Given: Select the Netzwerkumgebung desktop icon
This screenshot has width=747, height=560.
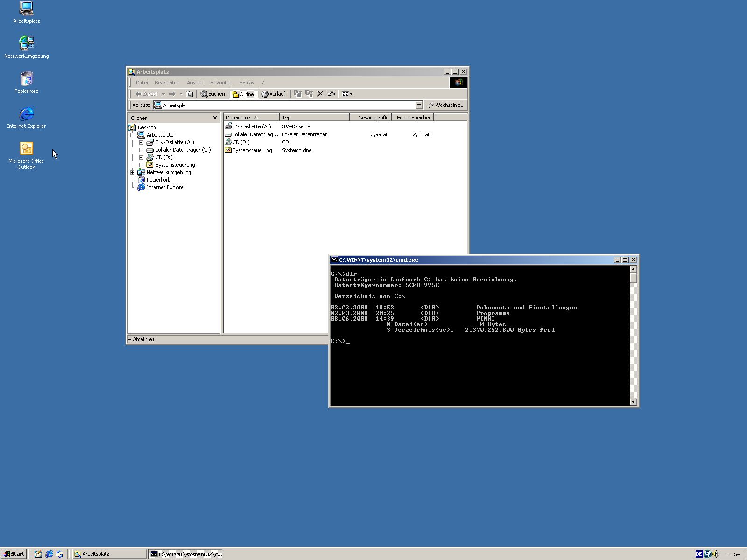Looking at the screenshot, I should point(26,47).
